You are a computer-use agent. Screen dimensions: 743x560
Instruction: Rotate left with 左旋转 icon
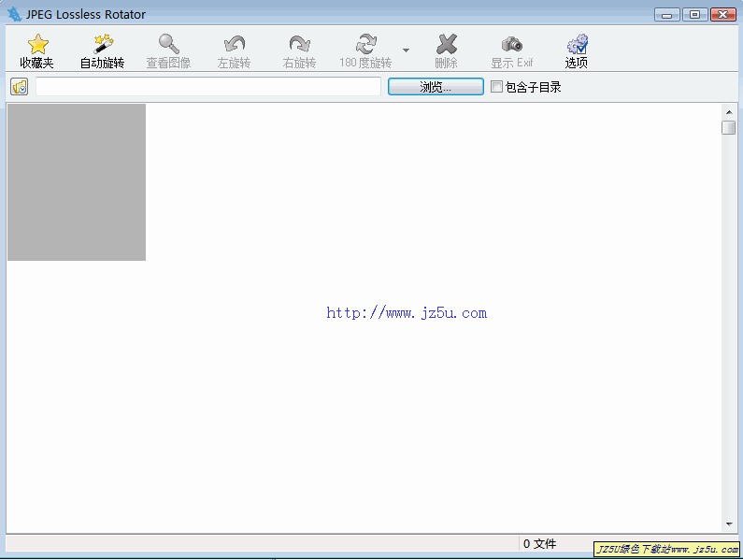tap(234, 44)
